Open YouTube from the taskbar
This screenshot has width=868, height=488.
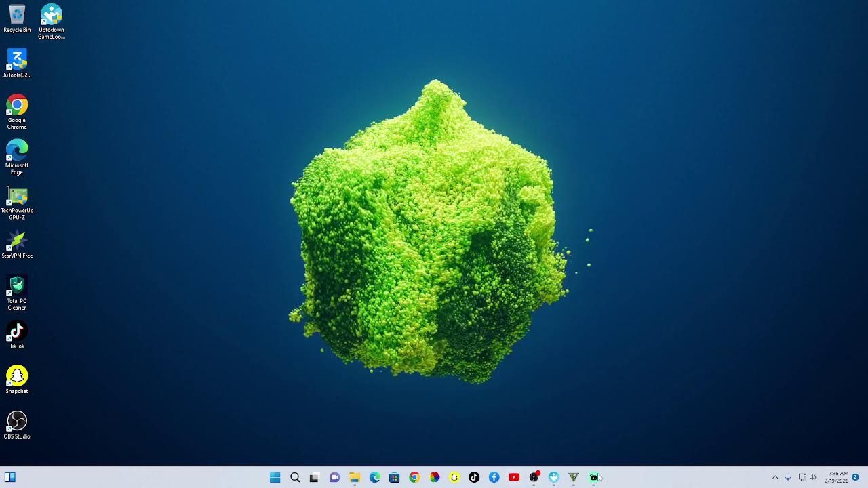(x=514, y=477)
